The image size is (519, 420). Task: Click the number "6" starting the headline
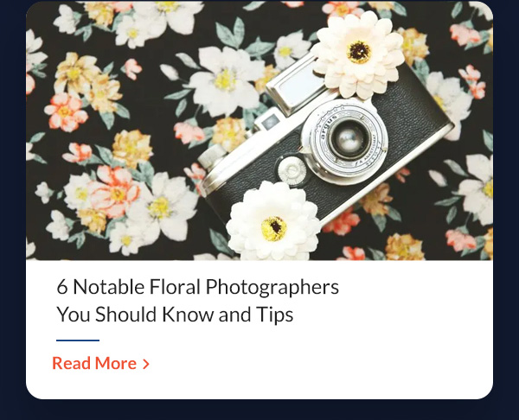click(x=62, y=287)
